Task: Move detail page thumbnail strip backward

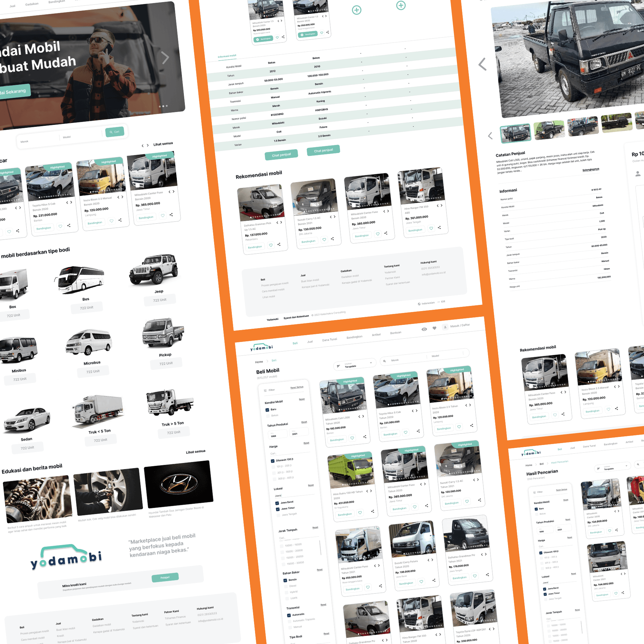Action: pos(490,136)
